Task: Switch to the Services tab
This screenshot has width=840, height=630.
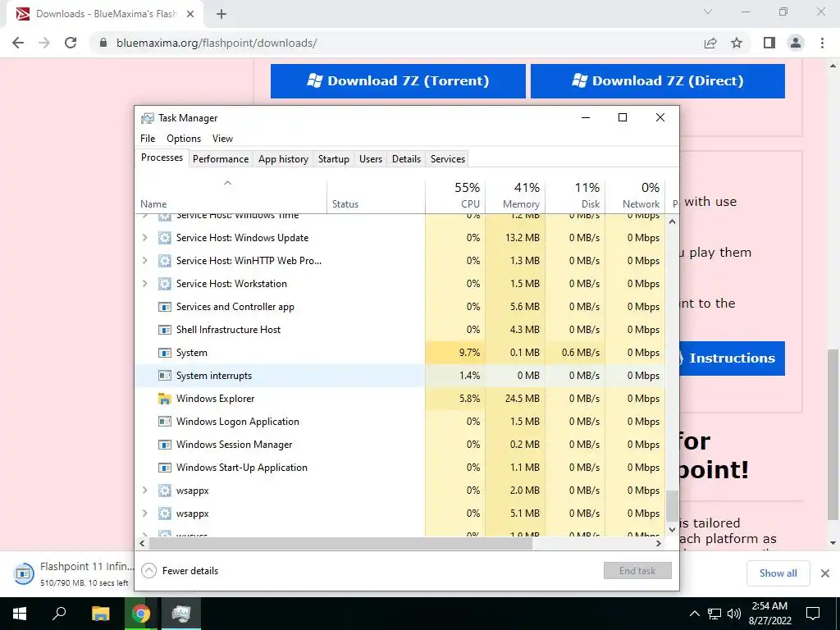Action: point(448,159)
